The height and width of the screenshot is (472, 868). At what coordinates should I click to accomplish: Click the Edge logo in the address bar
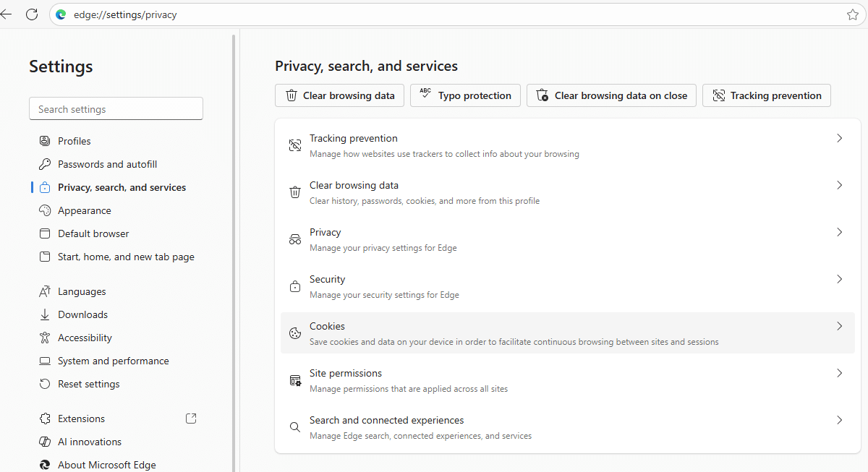[x=61, y=14]
